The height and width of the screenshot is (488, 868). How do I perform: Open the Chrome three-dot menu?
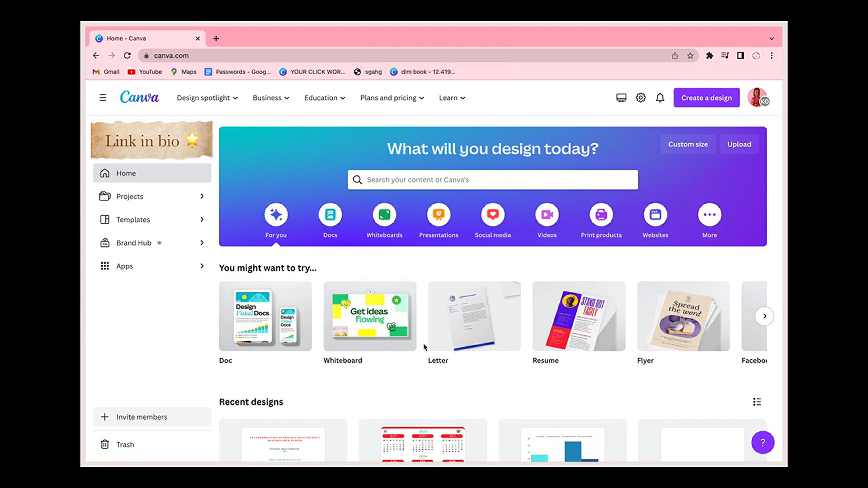(772, 56)
